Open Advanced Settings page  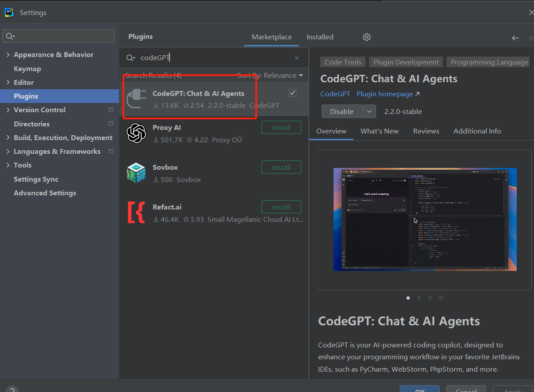tap(45, 193)
